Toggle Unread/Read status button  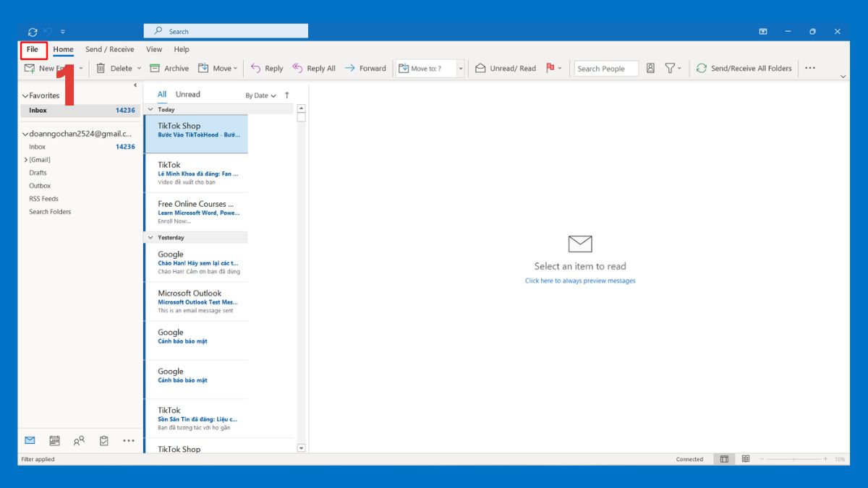[506, 68]
